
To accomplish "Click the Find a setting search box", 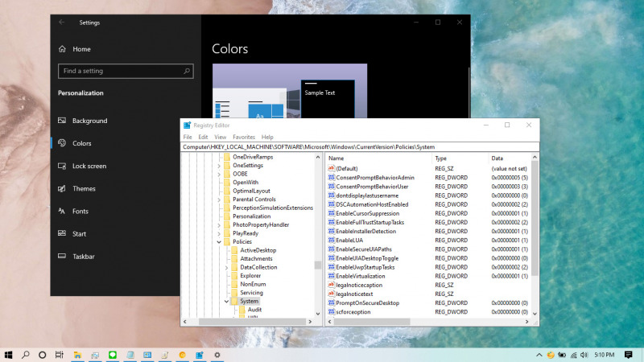I will pos(126,71).
